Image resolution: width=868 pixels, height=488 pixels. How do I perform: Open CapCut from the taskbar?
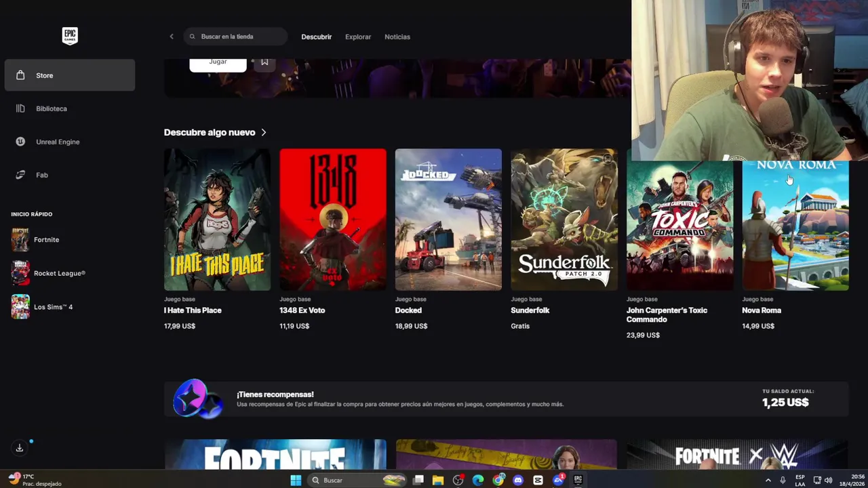tap(538, 481)
